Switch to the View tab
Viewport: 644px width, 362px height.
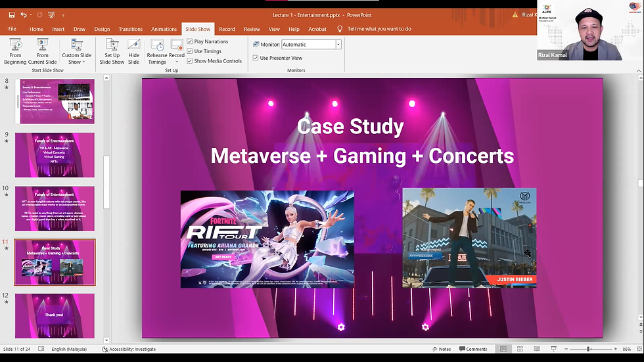(x=274, y=29)
